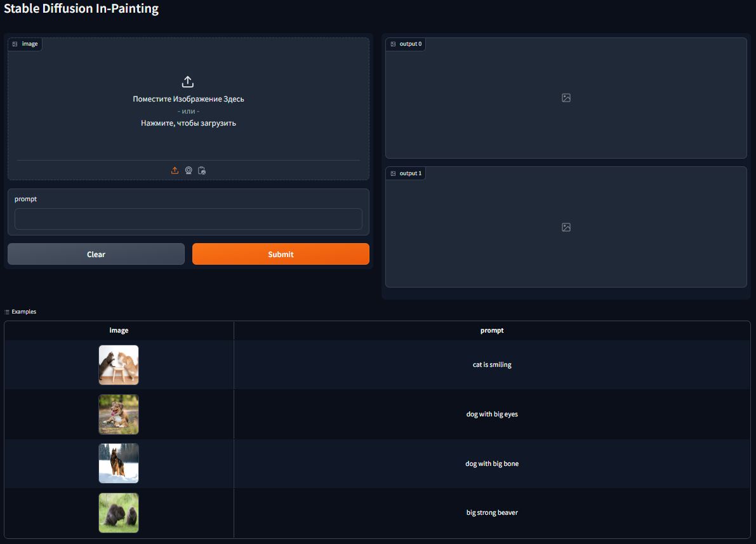Image resolution: width=756 pixels, height=544 pixels.
Task: Select the orange upload source icon
Action: (x=175, y=170)
